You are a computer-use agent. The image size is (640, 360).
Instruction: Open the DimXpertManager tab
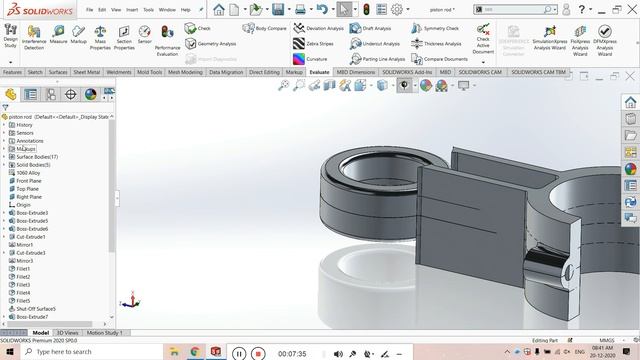(x=71, y=94)
